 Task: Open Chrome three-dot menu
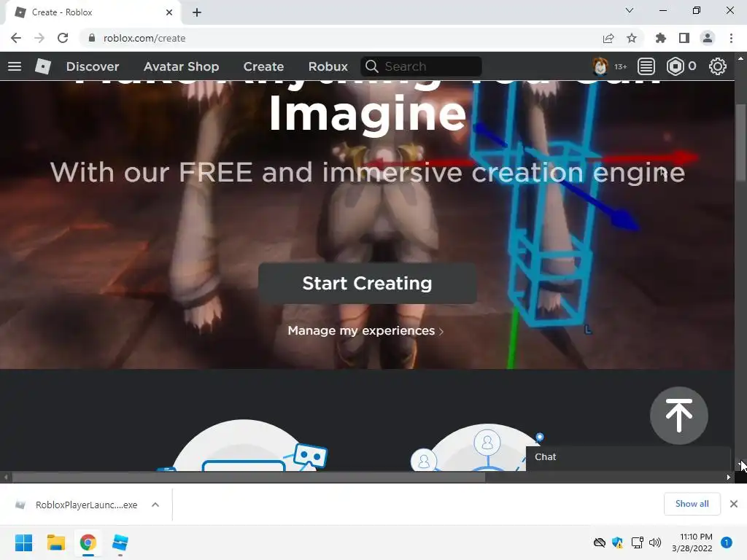pyautogui.click(x=731, y=38)
